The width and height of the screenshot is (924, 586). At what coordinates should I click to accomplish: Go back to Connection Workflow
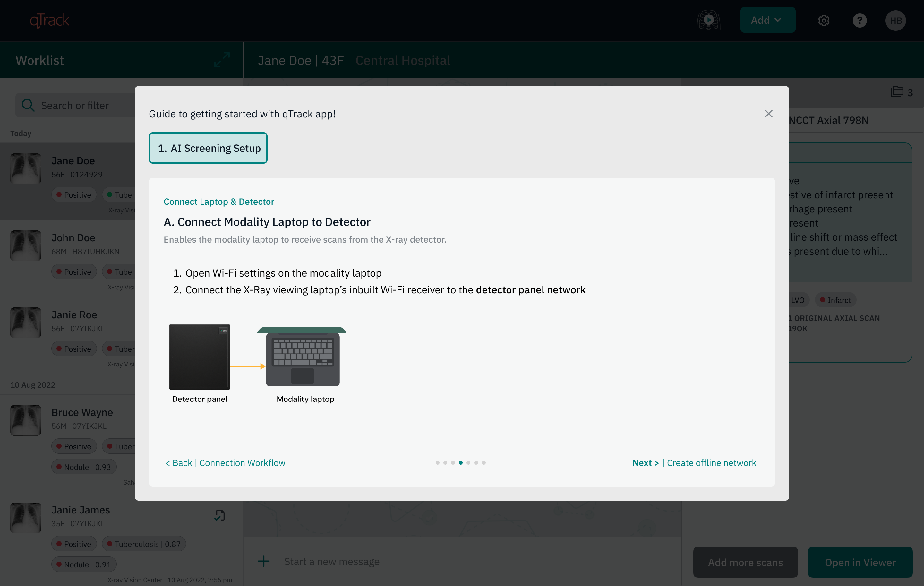[x=225, y=463]
